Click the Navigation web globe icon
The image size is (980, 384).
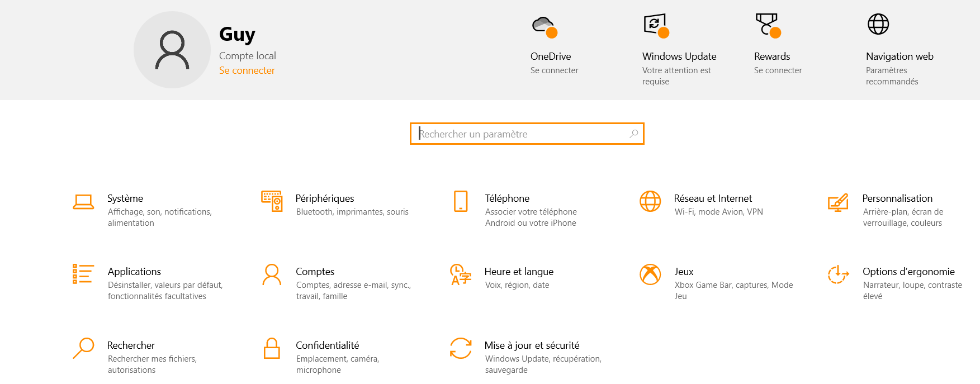(x=878, y=24)
